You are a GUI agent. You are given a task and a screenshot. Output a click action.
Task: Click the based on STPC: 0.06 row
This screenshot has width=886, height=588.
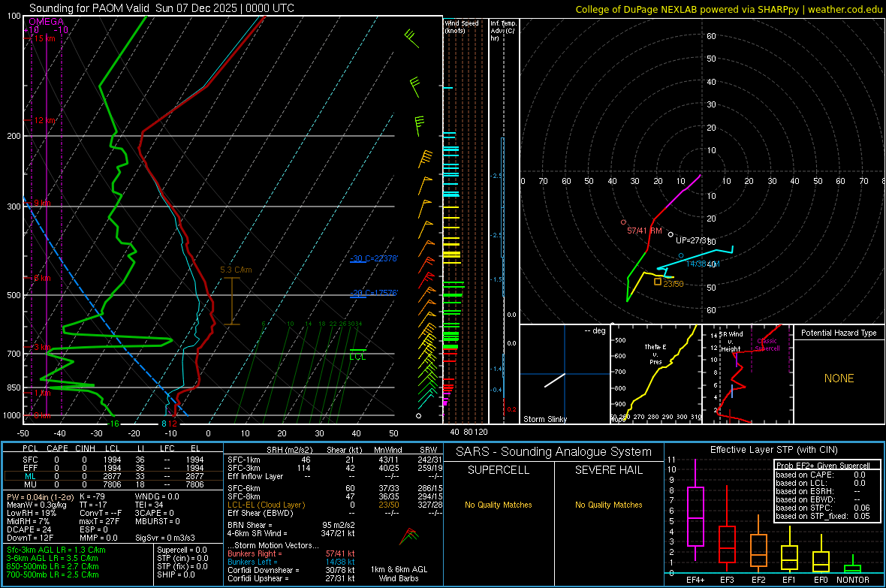pyautogui.click(x=823, y=508)
